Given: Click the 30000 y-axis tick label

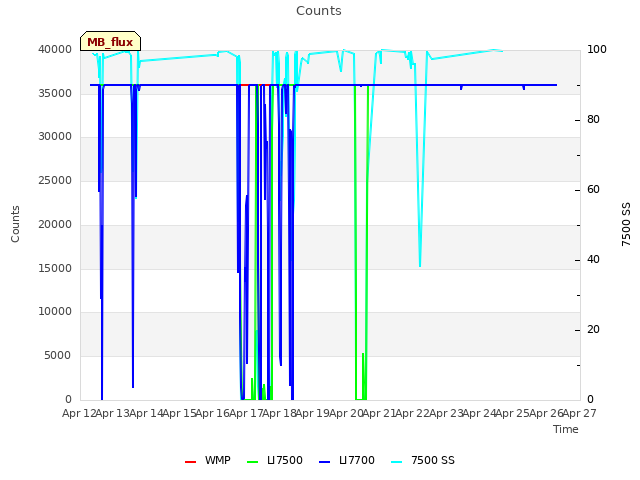Looking at the screenshot, I should click(55, 136).
